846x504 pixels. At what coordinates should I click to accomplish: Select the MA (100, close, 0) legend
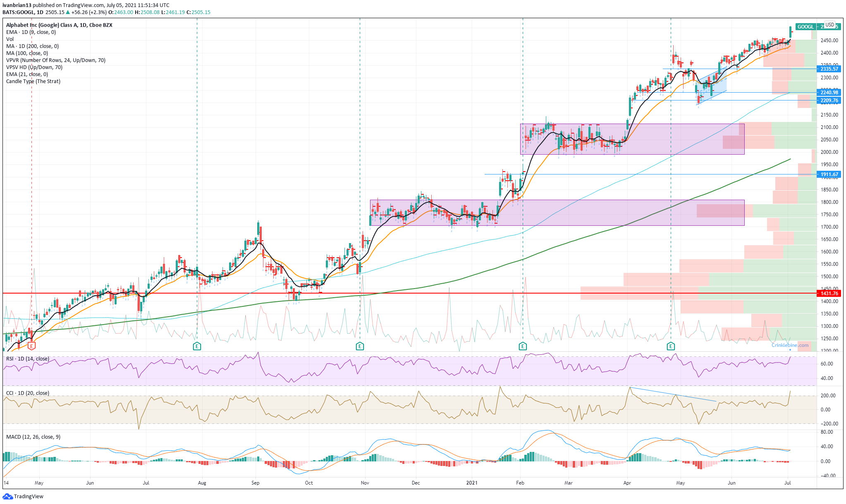click(27, 53)
